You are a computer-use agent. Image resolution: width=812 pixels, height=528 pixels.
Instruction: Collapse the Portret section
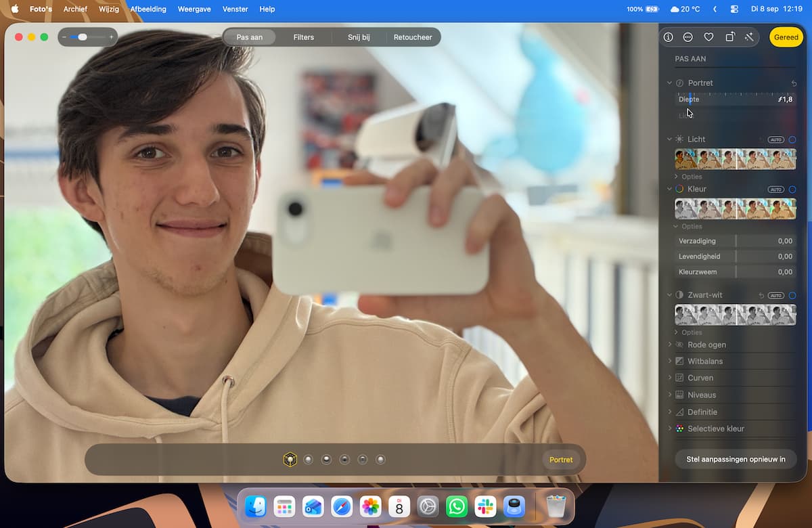tap(669, 83)
